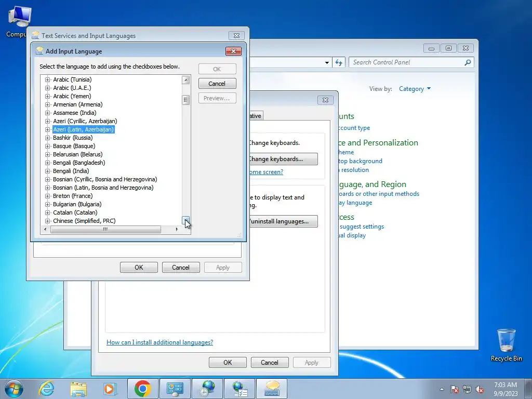532x399 pixels.
Task: Open the Appearance and Personalization link
Action: click(x=378, y=143)
